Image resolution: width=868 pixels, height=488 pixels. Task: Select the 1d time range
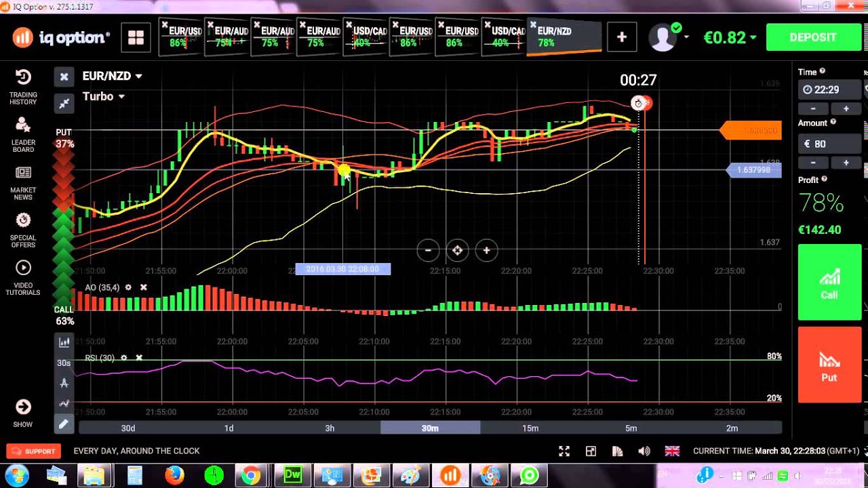point(229,428)
